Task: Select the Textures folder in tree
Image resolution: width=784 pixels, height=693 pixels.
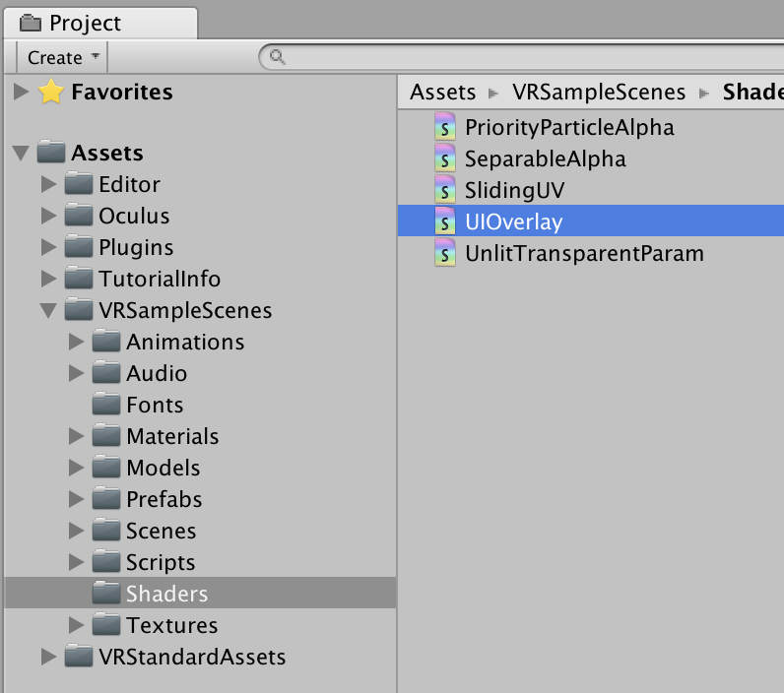Action: point(171,625)
